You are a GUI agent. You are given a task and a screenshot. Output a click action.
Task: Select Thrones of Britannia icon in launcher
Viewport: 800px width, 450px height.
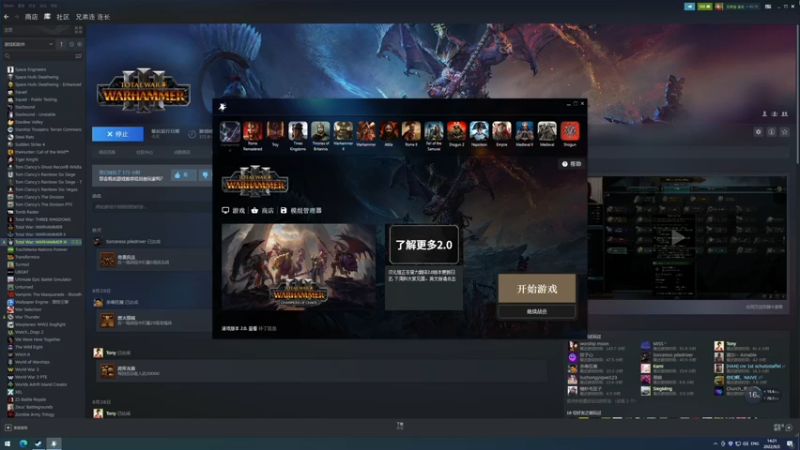[320, 131]
